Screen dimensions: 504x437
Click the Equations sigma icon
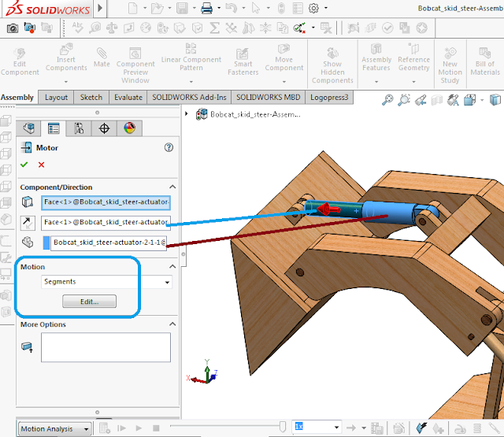[214, 28]
